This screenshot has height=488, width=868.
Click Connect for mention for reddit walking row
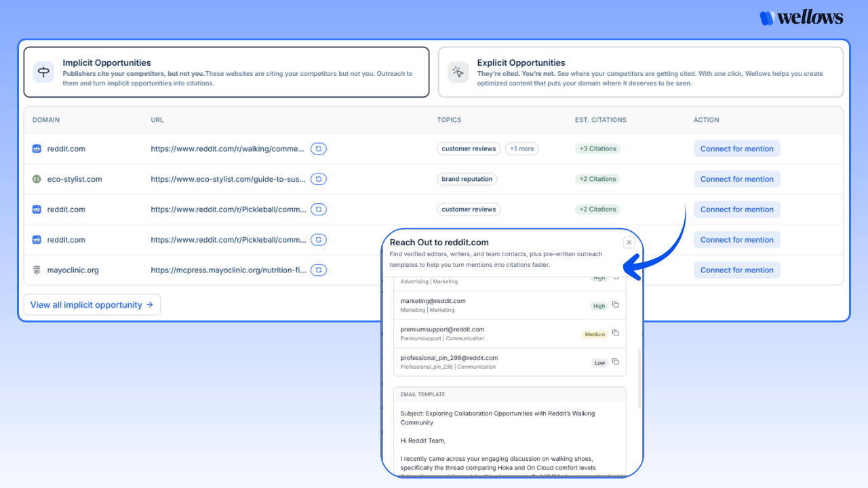(736, 148)
